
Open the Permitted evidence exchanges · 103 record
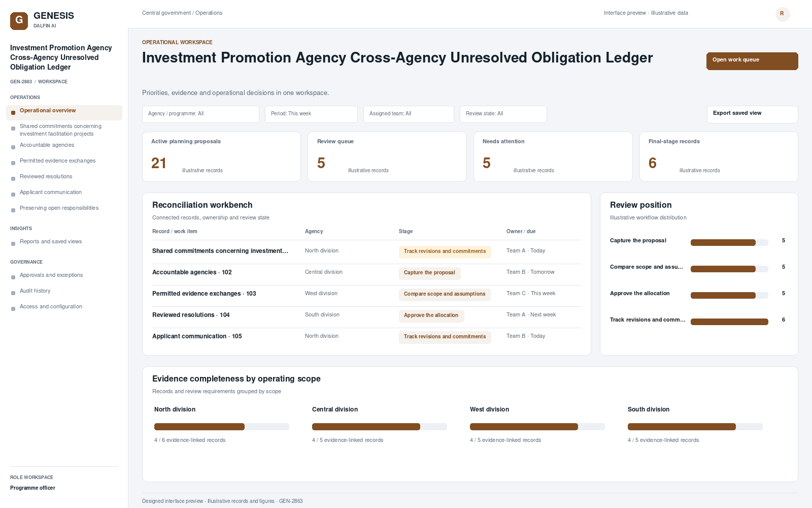pos(204,294)
